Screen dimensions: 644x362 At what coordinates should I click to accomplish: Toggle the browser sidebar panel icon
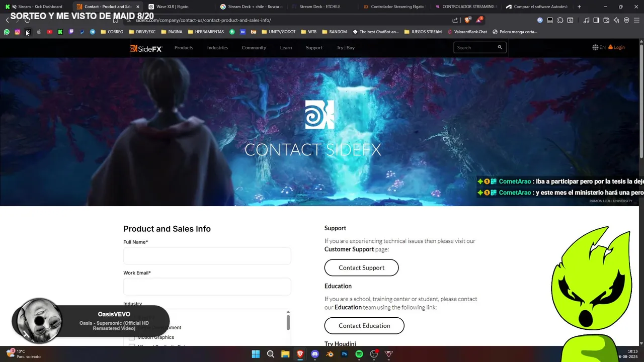click(x=596, y=20)
